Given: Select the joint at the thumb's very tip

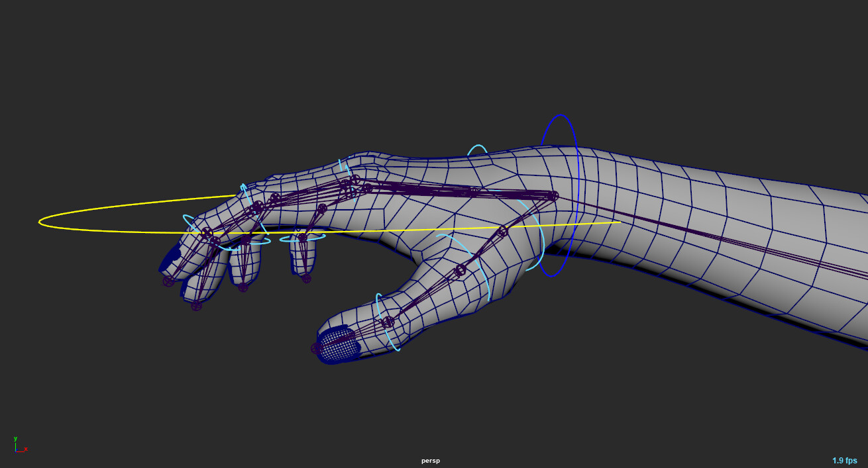Looking at the screenshot, I should 317,348.
